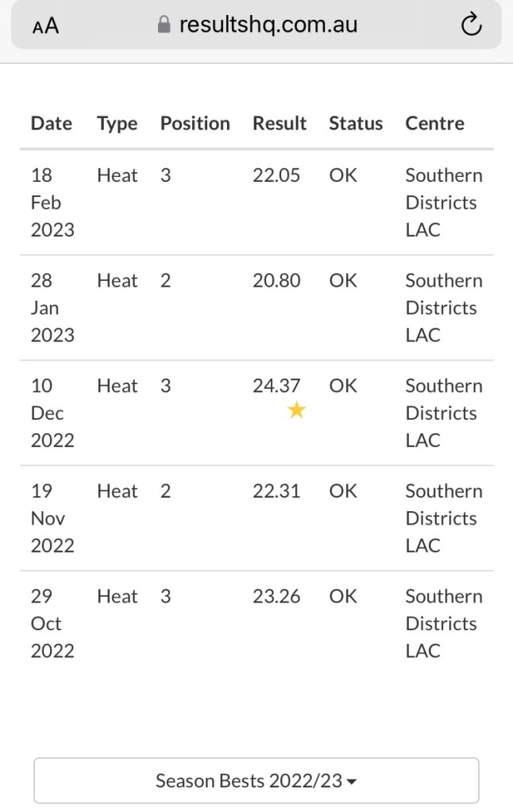The width and height of the screenshot is (513, 812).
Task: Select the Centre column header
Action: pos(434,123)
